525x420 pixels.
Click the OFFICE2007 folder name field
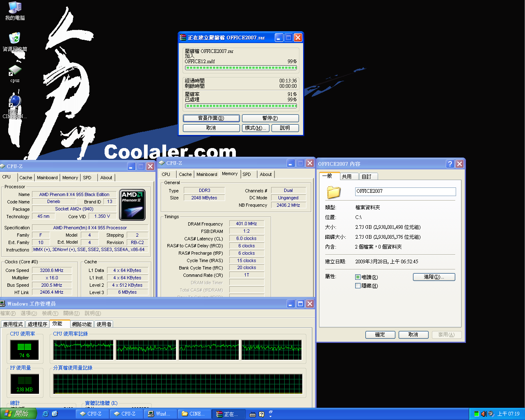coord(406,192)
